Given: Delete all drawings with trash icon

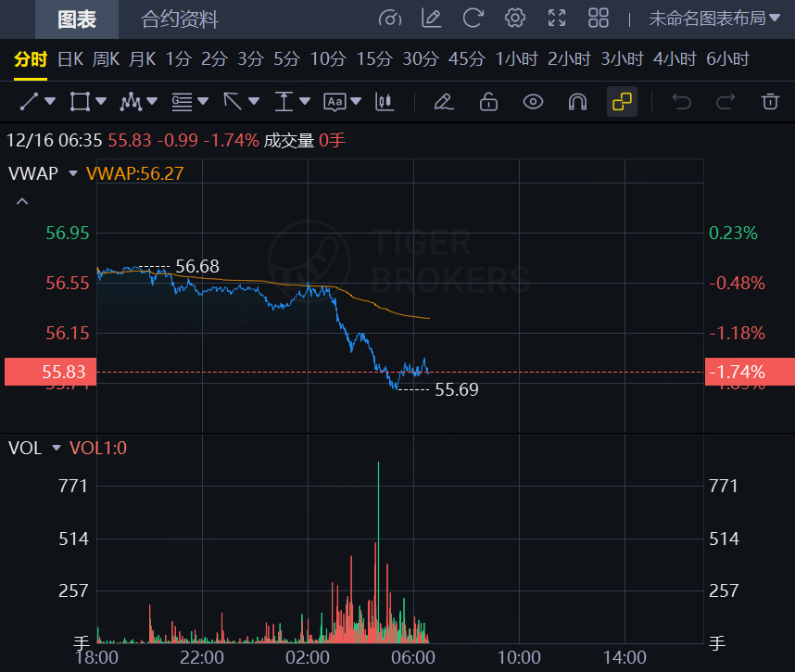Looking at the screenshot, I should click(x=770, y=102).
